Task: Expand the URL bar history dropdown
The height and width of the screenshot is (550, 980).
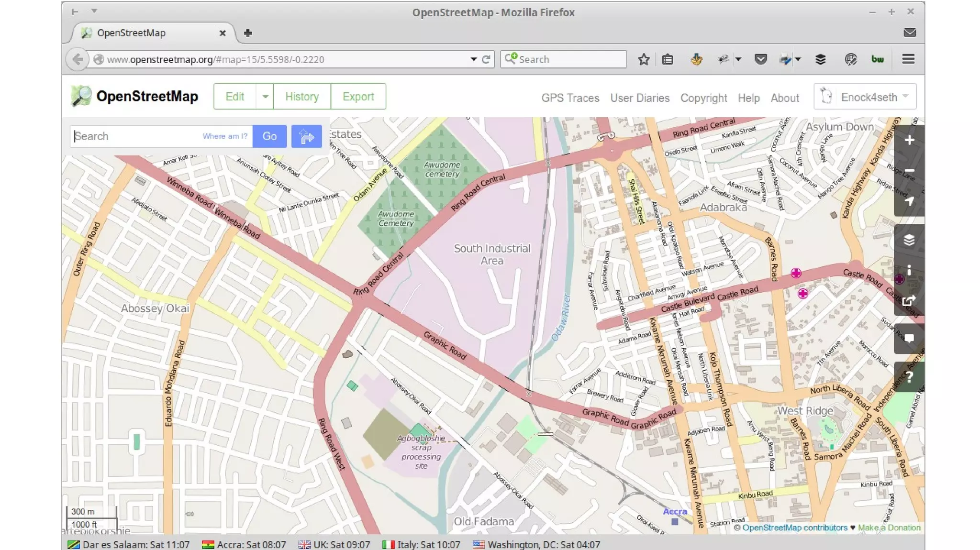Action: click(473, 59)
